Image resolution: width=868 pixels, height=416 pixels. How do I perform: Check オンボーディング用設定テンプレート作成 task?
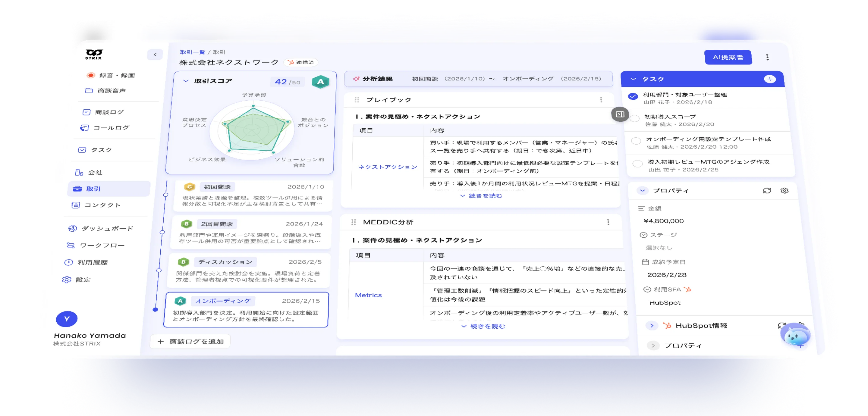(x=636, y=141)
